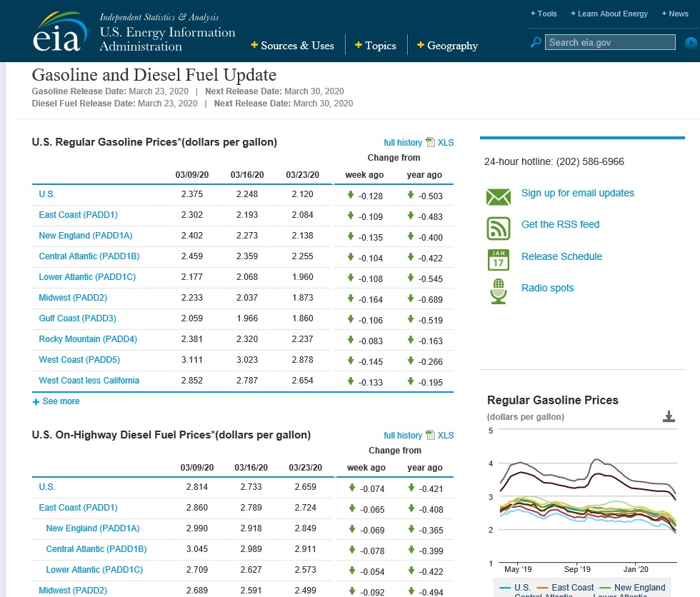Open the Midwest (PADD2) gasoline link
Viewport: 700px width, 597px height.
(x=73, y=298)
